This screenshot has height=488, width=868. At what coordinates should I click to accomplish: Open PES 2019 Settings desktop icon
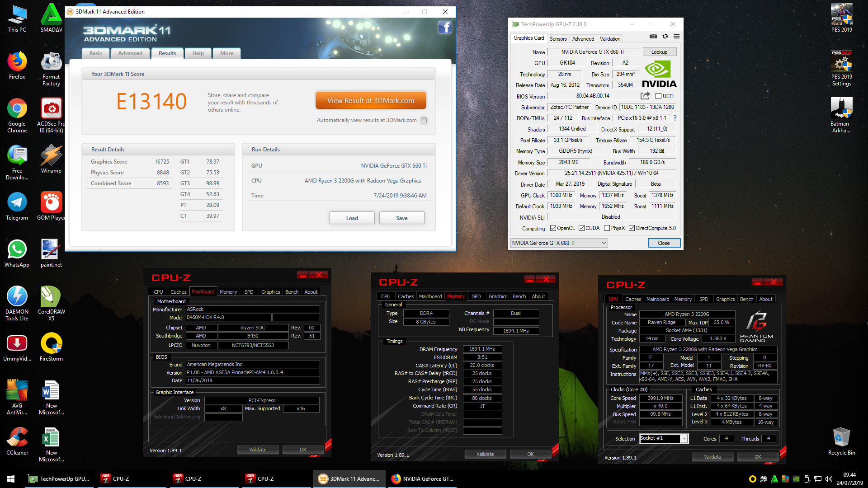click(x=841, y=69)
